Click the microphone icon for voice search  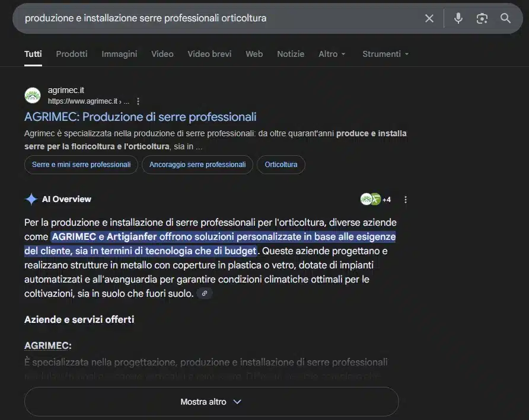[x=458, y=18]
